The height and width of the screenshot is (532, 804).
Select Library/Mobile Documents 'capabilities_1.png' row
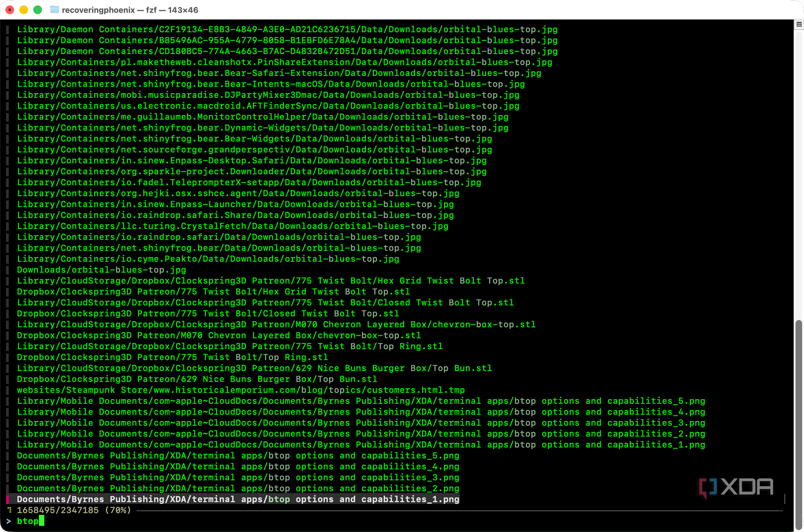tap(361, 444)
